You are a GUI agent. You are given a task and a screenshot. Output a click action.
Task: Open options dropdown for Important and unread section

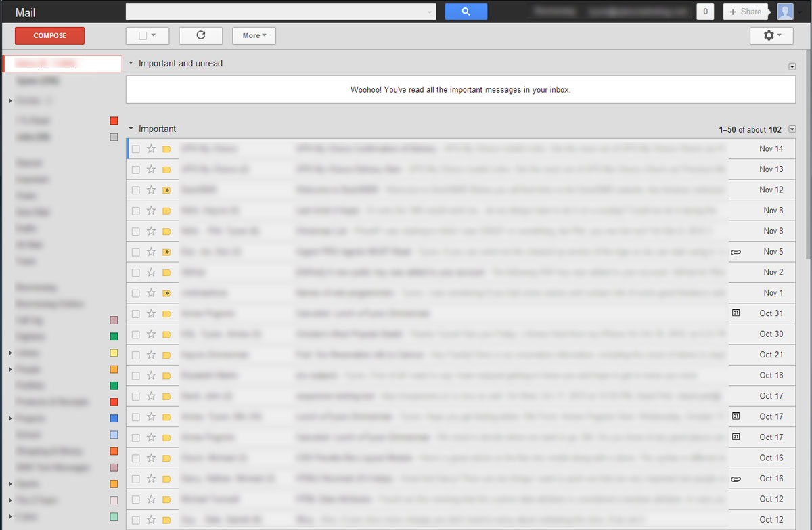(x=792, y=66)
